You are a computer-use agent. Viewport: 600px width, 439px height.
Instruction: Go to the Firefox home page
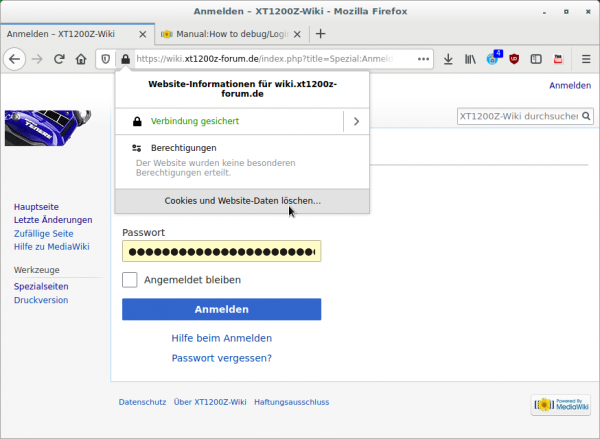tap(83, 59)
